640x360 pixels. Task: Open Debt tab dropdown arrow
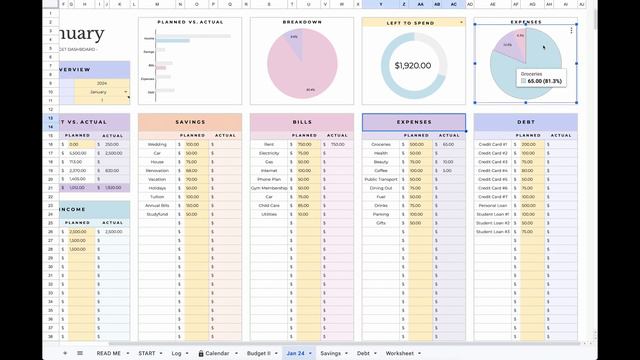pyautogui.click(x=375, y=353)
